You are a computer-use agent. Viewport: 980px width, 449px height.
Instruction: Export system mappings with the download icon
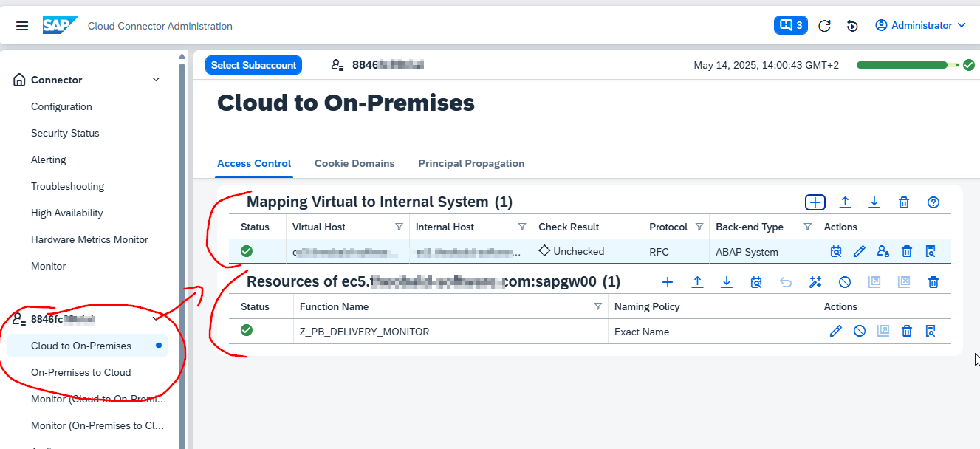tap(874, 202)
